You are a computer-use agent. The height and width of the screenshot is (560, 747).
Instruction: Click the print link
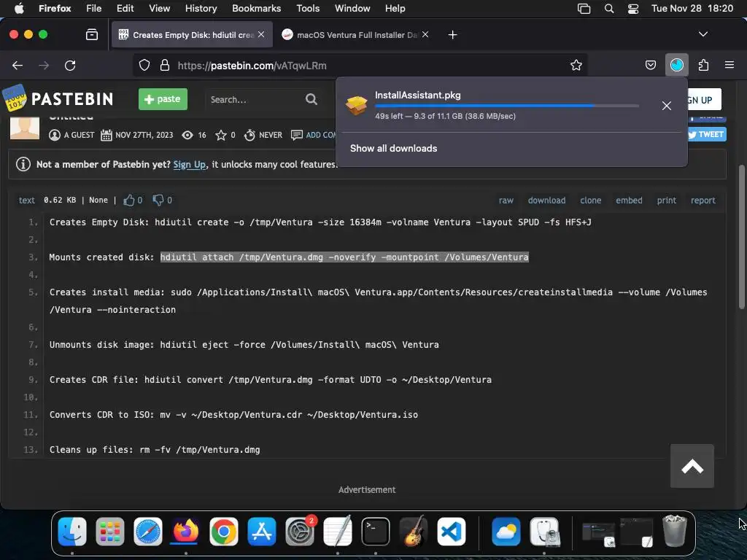(666, 201)
